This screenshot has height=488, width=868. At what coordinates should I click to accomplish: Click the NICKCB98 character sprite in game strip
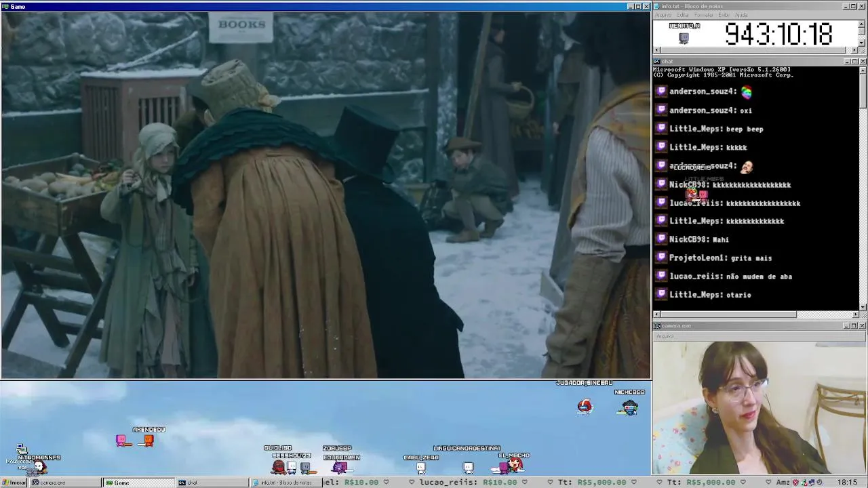click(x=629, y=407)
